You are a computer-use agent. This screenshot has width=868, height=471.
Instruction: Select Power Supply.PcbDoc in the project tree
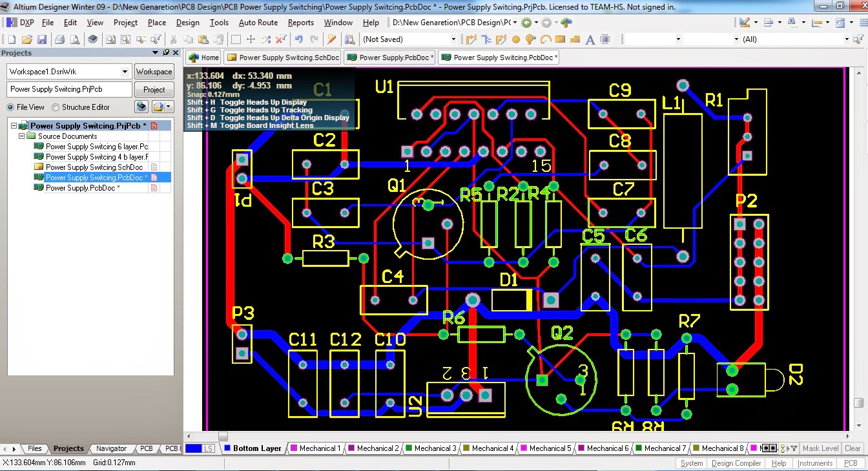click(x=83, y=188)
